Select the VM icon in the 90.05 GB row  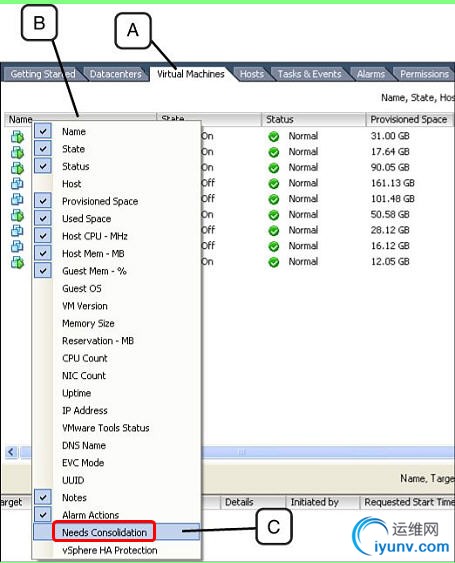pos(17,168)
